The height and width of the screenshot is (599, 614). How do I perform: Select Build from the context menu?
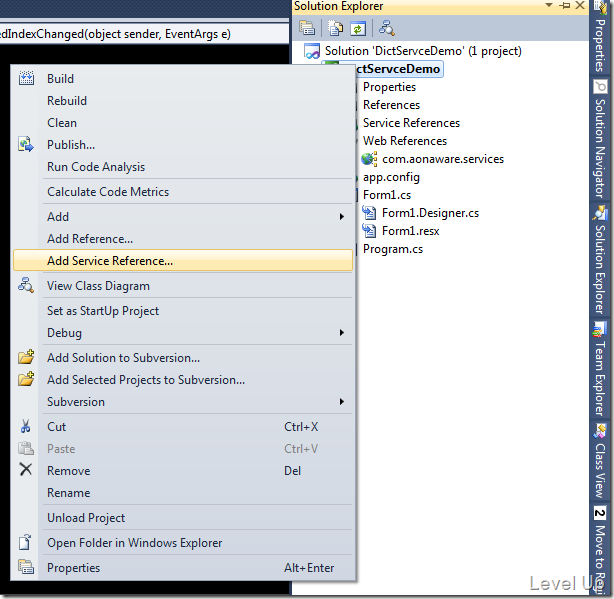(x=183, y=79)
